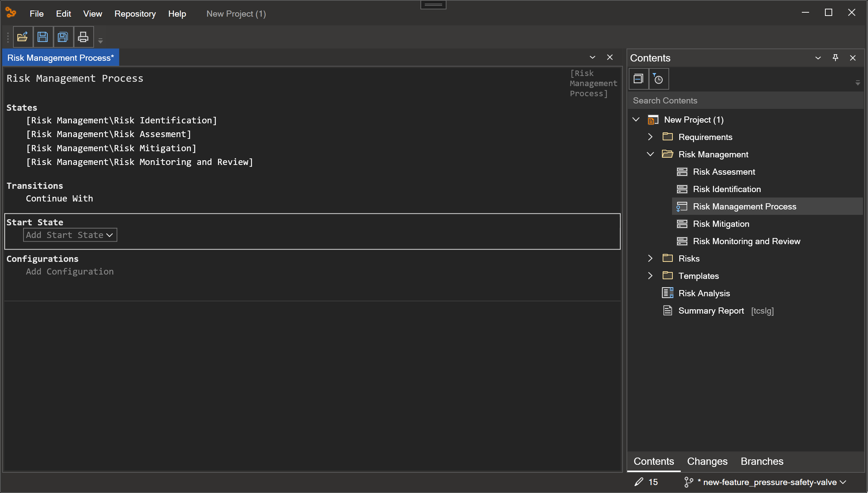Click the Risks folder icon
Viewport: 868px width, 493px height.
tap(667, 258)
